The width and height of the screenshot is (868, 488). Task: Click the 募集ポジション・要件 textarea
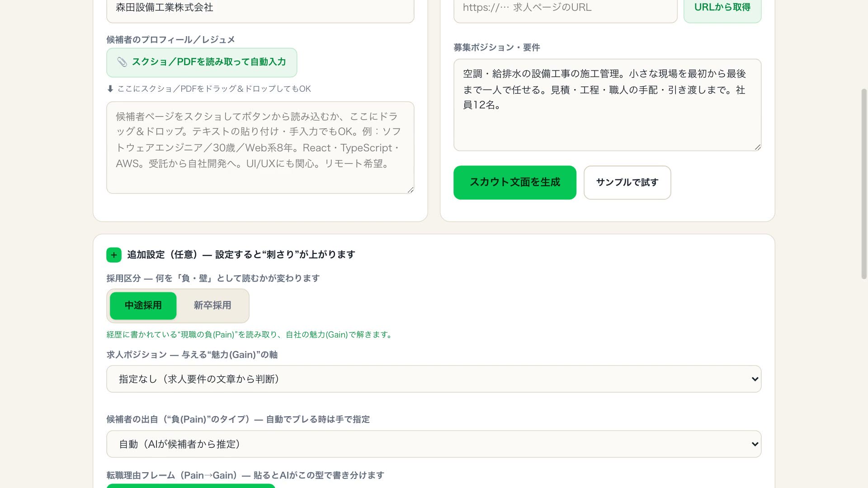click(x=607, y=105)
